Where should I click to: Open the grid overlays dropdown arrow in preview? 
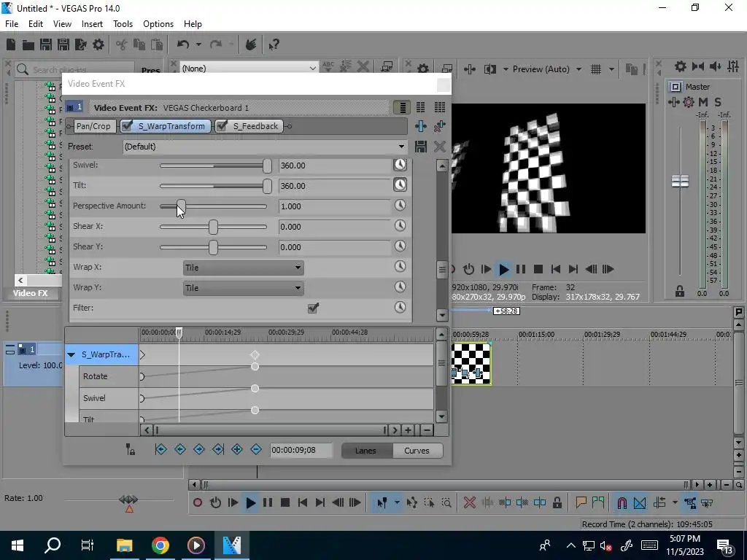(x=611, y=69)
